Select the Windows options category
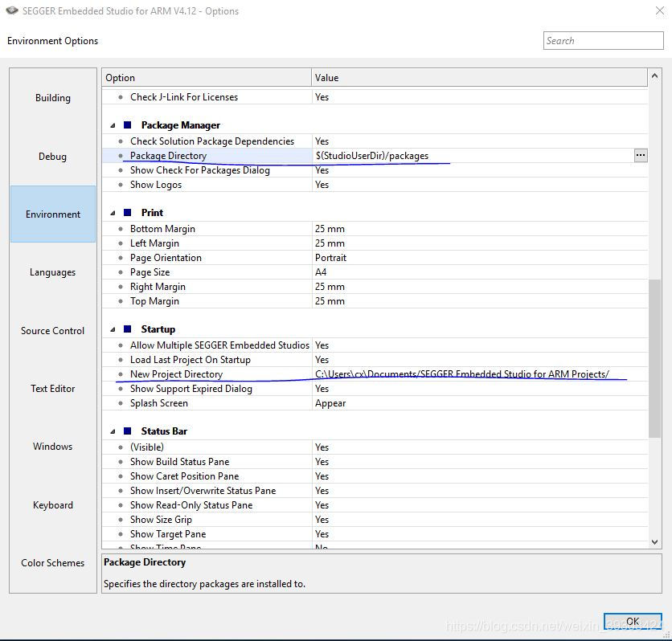672x641 pixels. click(x=53, y=446)
